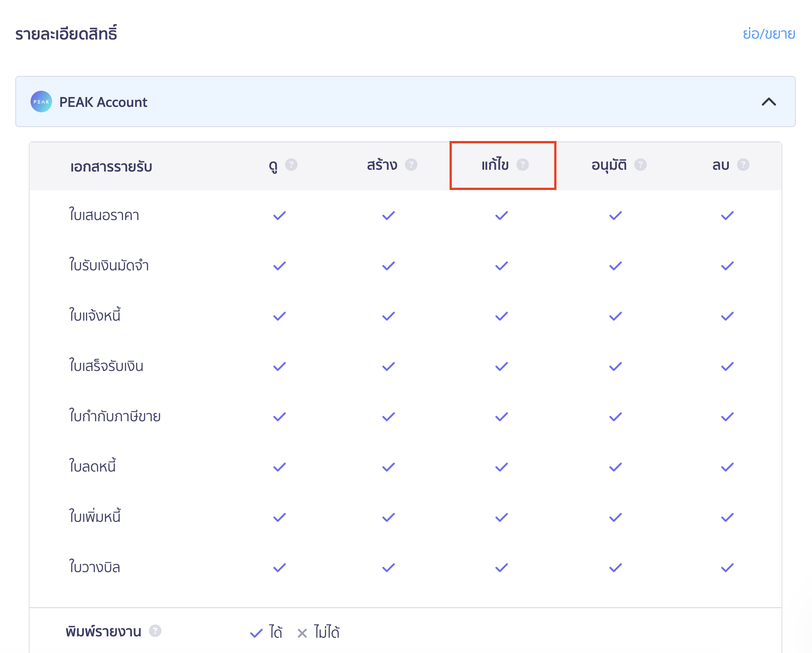
Task: Select the เอกสารรายรับ section header
Action: (x=111, y=167)
